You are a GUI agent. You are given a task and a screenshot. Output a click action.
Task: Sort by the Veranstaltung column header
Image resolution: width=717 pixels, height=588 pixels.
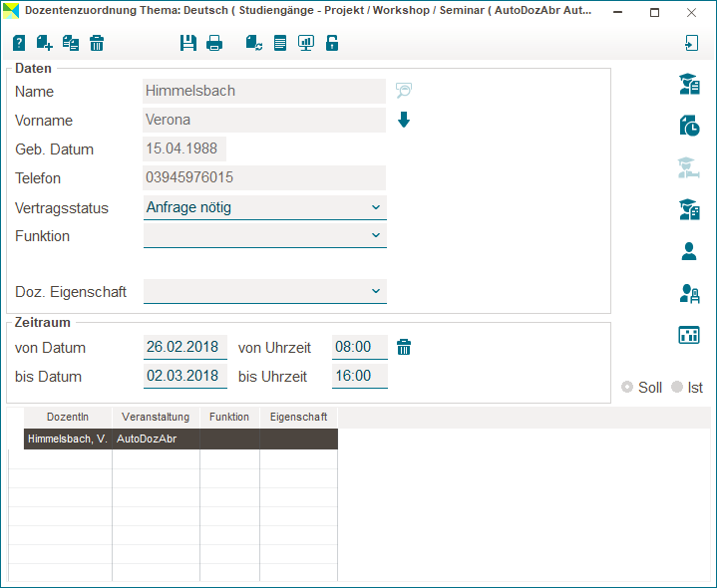click(156, 417)
